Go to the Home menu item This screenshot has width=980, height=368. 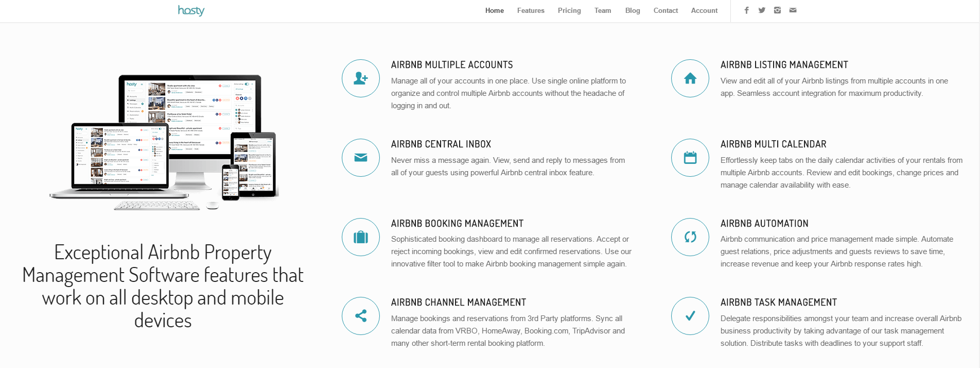coord(495,10)
